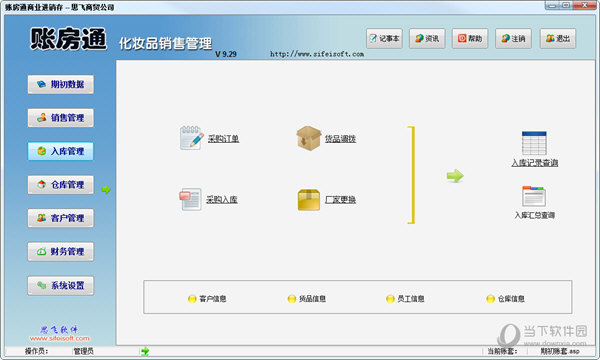Click the 化妆品销售管理 title text
The height and width of the screenshot is (360, 600).
(x=165, y=43)
